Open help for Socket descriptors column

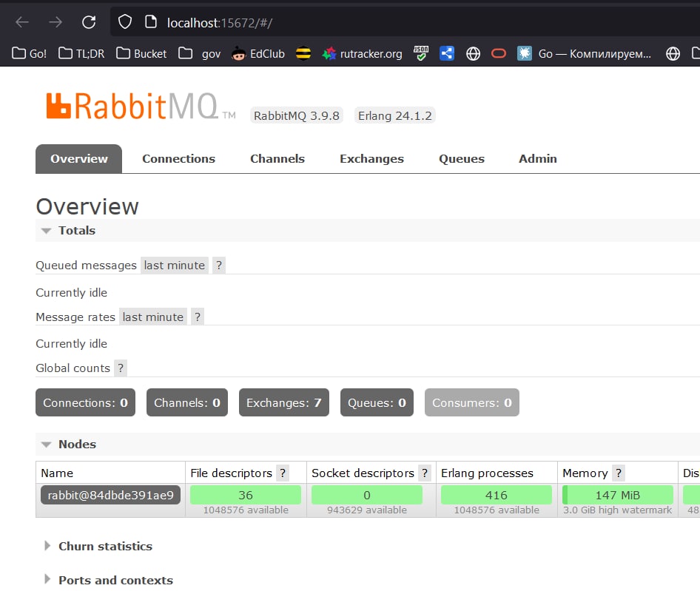[x=425, y=473]
